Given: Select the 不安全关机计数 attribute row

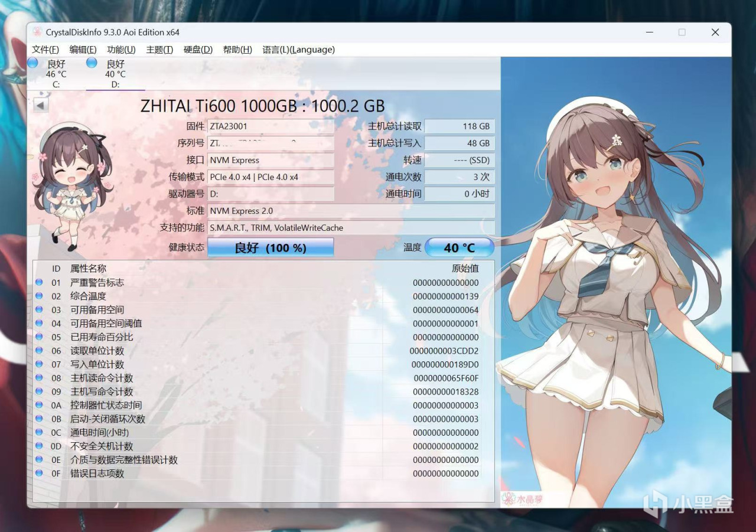Looking at the screenshot, I should tap(258, 446).
